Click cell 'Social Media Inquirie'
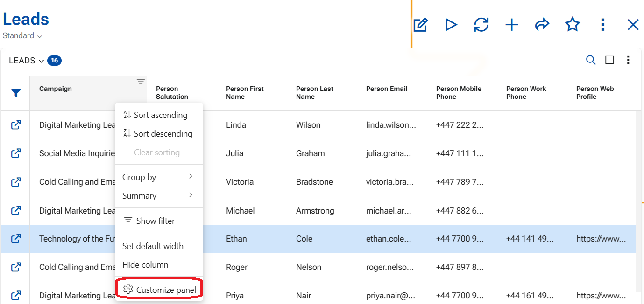Viewport: 644px width, 304px height. tap(77, 153)
